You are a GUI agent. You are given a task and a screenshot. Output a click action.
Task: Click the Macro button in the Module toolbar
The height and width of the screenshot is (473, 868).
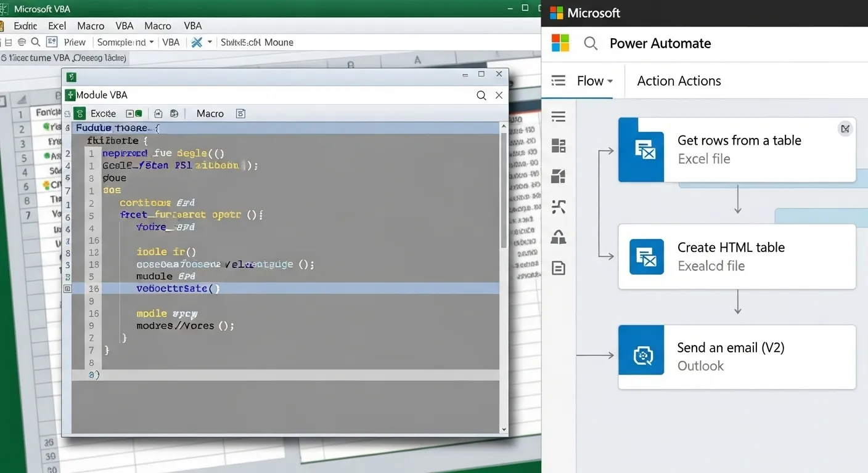coord(210,113)
